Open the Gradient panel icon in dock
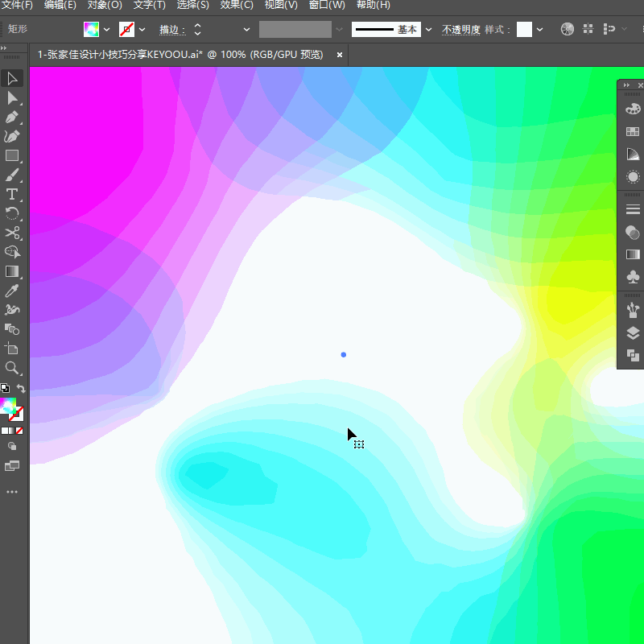This screenshot has height=644, width=644. [x=633, y=254]
